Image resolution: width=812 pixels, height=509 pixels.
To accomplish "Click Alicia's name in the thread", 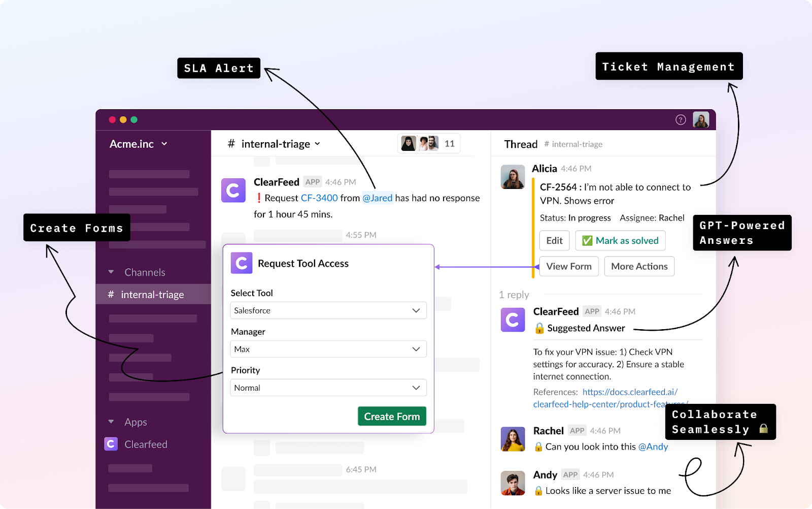I will tap(545, 169).
